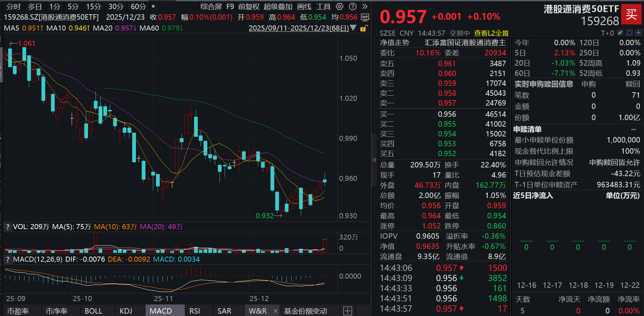Add a new indicator tab
The height and width of the screenshot is (316, 644).
pos(348,311)
